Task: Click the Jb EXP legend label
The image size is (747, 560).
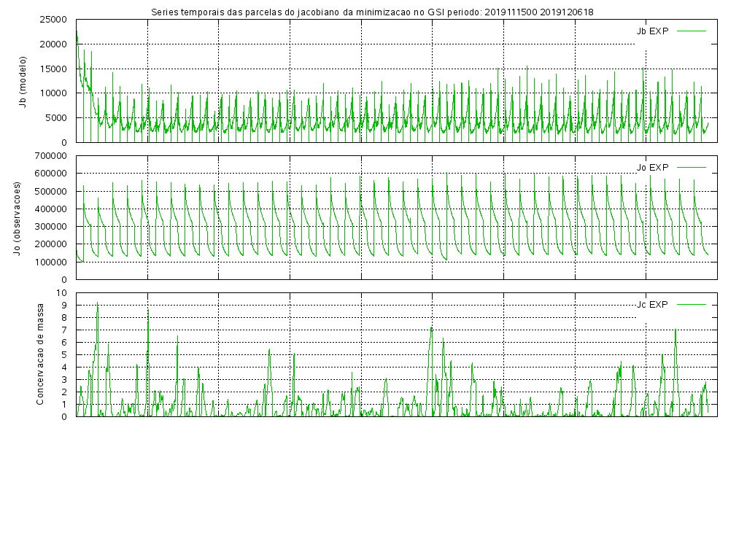Action: (652, 31)
